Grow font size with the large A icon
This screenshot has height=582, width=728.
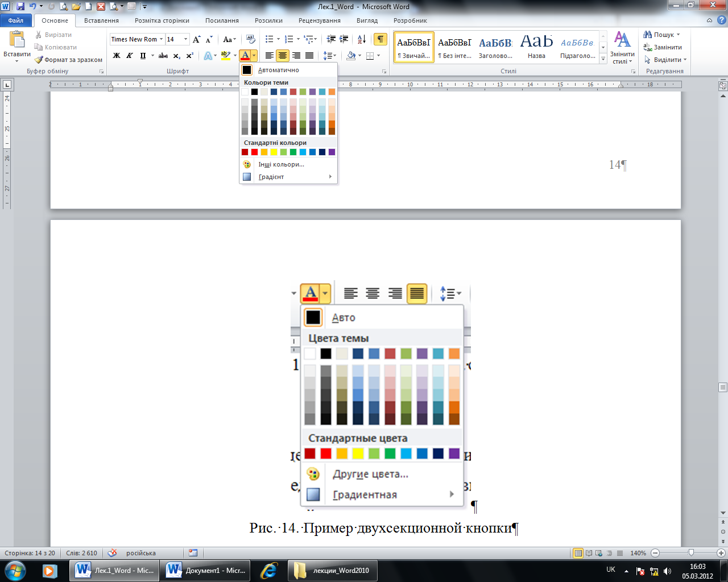(197, 39)
